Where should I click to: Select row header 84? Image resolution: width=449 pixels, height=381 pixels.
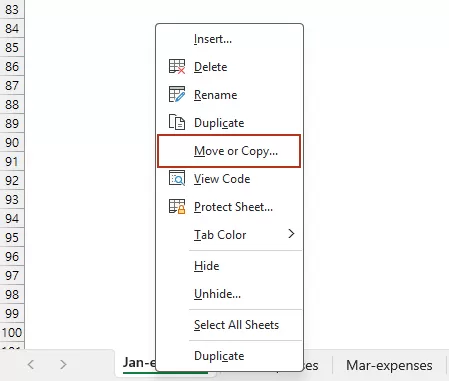(x=12, y=28)
